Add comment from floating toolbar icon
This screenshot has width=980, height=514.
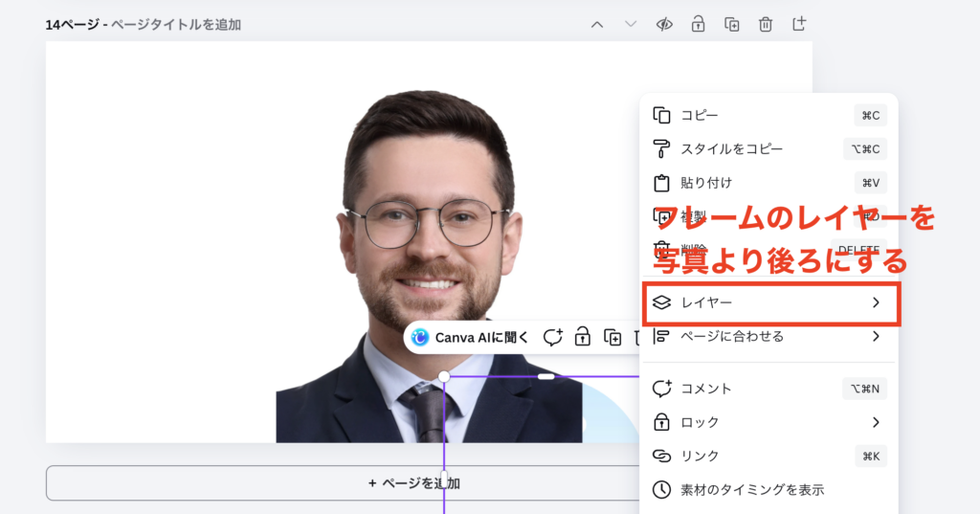click(x=552, y=337)
